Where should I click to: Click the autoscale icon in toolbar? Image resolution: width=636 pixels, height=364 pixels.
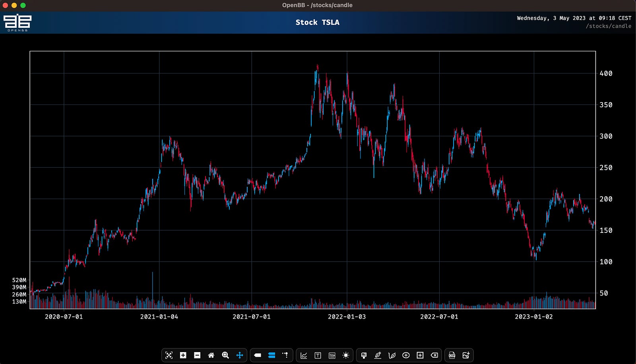tap(169, 355)
